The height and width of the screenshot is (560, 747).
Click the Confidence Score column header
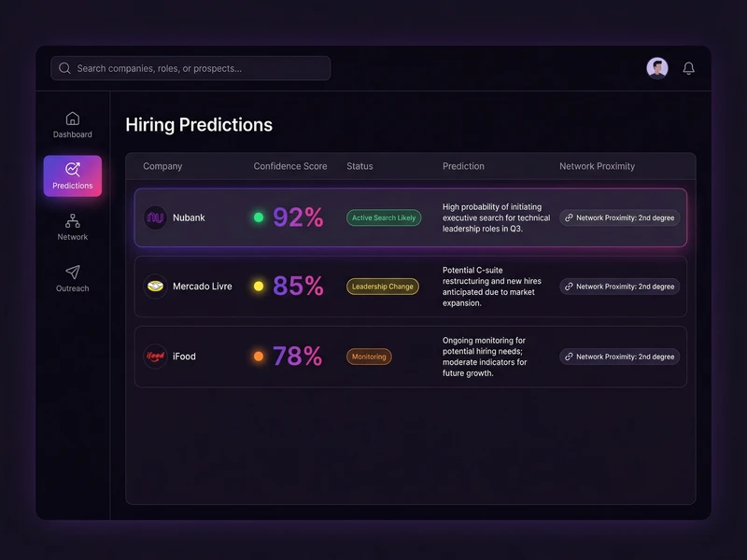(x=290, y=166)
